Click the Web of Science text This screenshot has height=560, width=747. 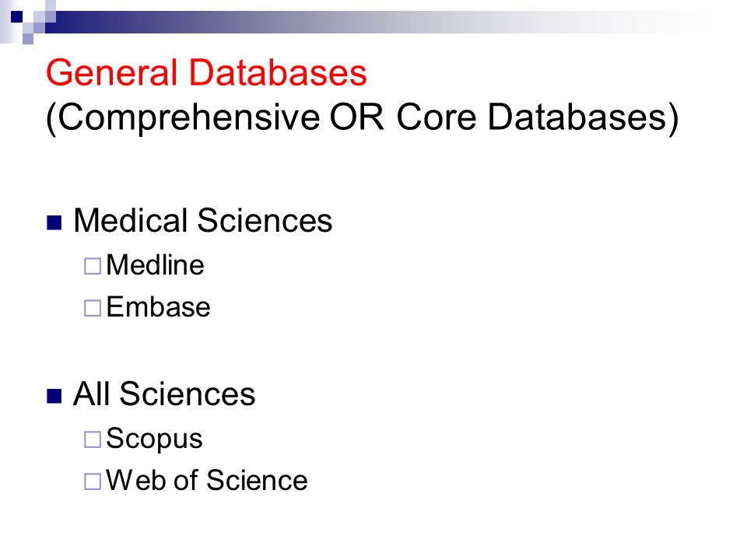click(207, 480)
